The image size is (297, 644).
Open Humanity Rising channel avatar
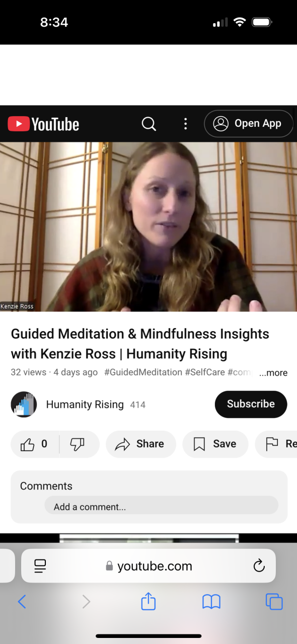(24, 404)
